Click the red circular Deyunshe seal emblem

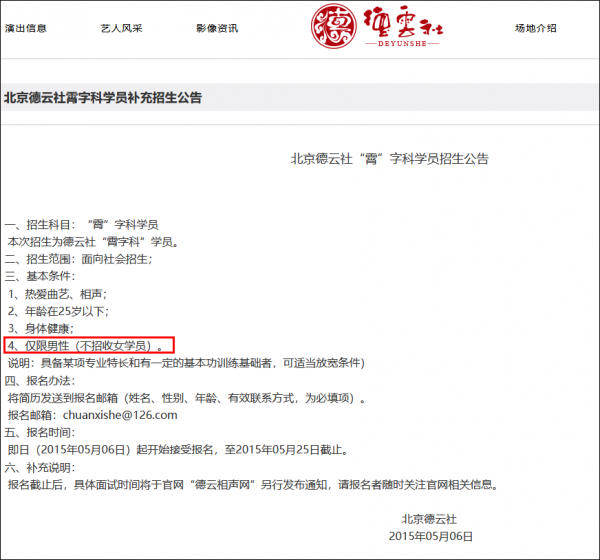[338, 28]
